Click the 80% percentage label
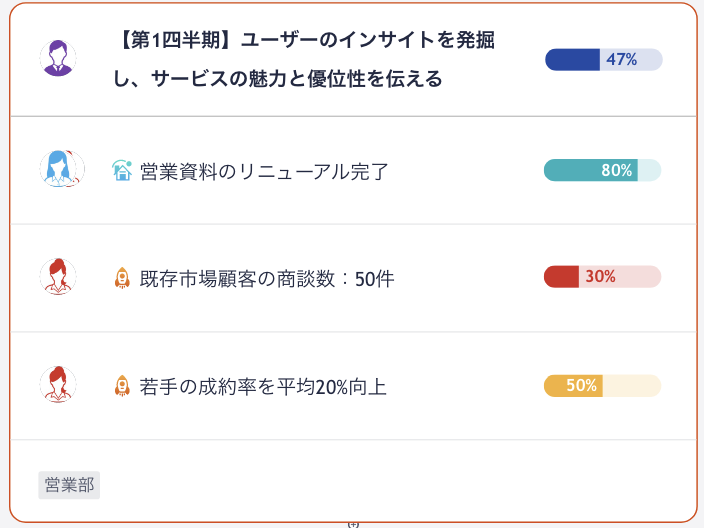Viewport: 704px width, 528px height. 616,170
